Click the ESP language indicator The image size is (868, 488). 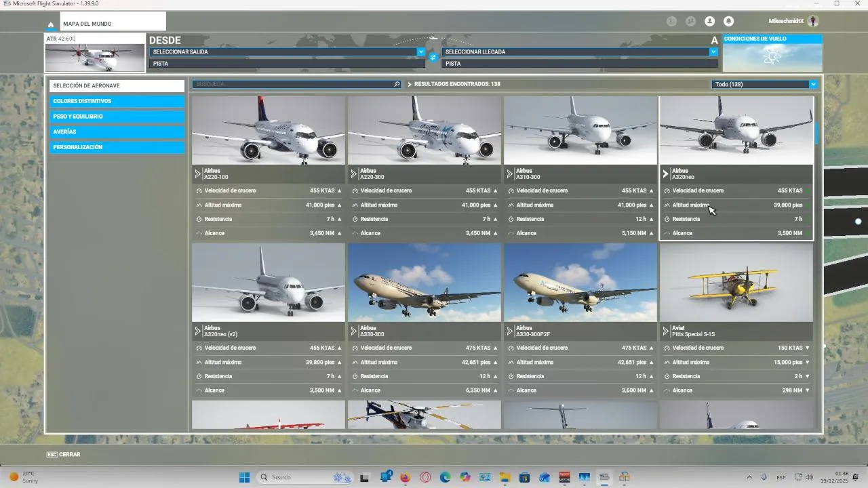pos(781,477)
